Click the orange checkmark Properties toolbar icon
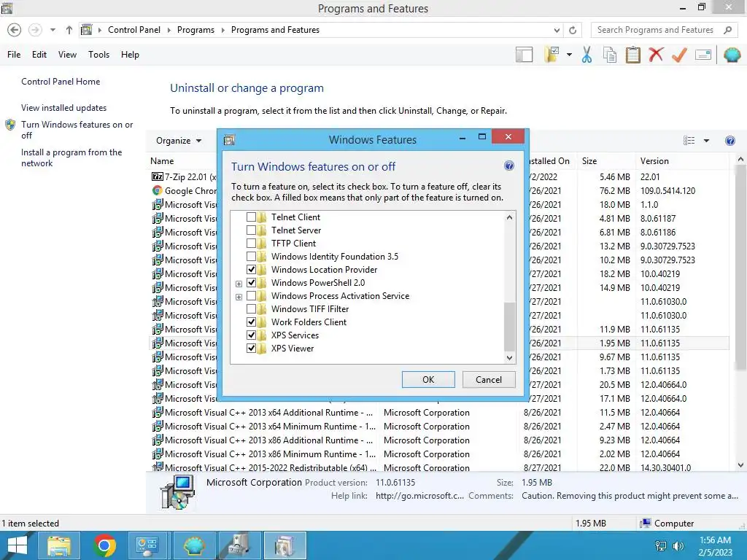This screenshot has height=560, width=747. [679, 55]
